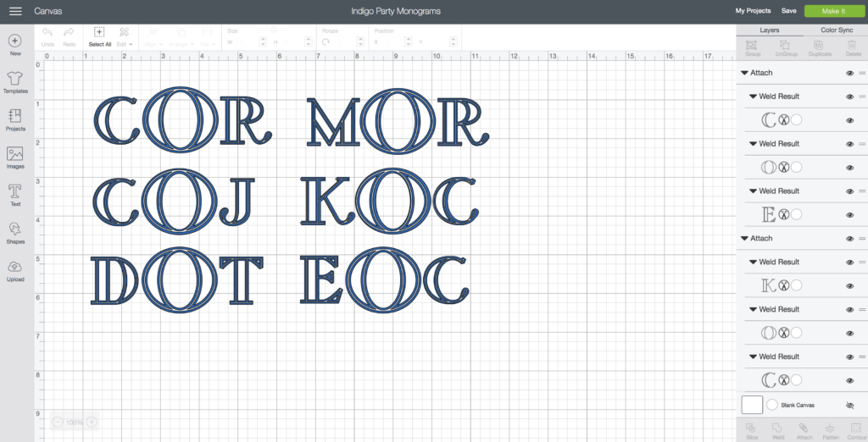This screenshot has height=442, width=868.
Task: Click the Duplicate icon
Action: pyautogui.click(x=820, y=46)
